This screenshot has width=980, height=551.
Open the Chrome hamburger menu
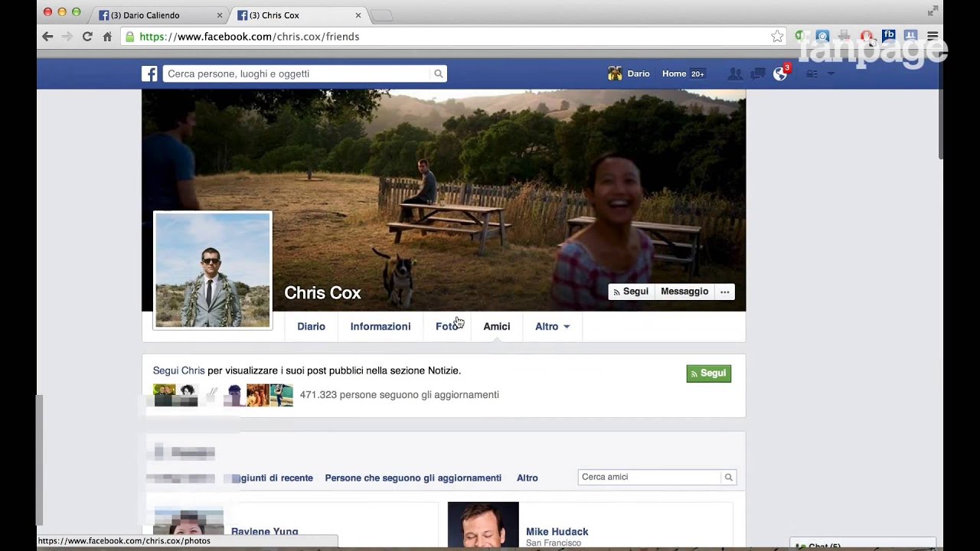pyautogui.click(x=933, y=36)
